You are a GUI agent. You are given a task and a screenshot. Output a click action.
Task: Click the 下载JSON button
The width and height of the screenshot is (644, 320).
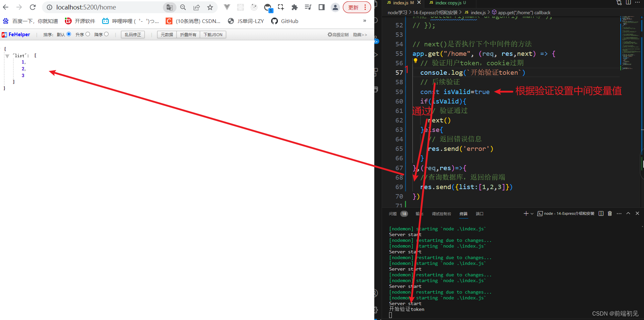coord(213,35)
